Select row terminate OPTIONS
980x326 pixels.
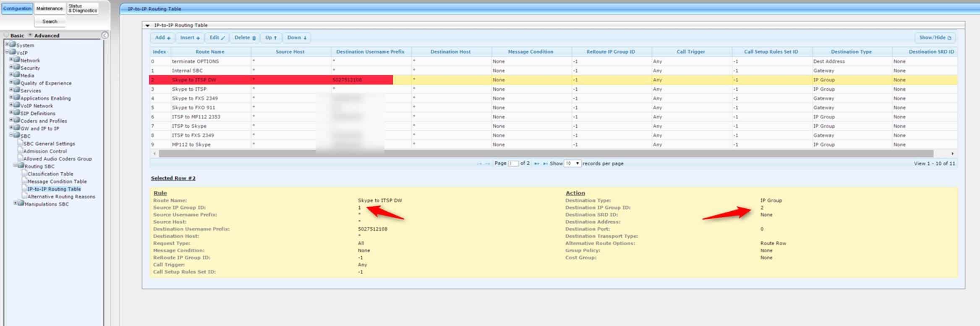pyautogui.click(x=553, y=61)
